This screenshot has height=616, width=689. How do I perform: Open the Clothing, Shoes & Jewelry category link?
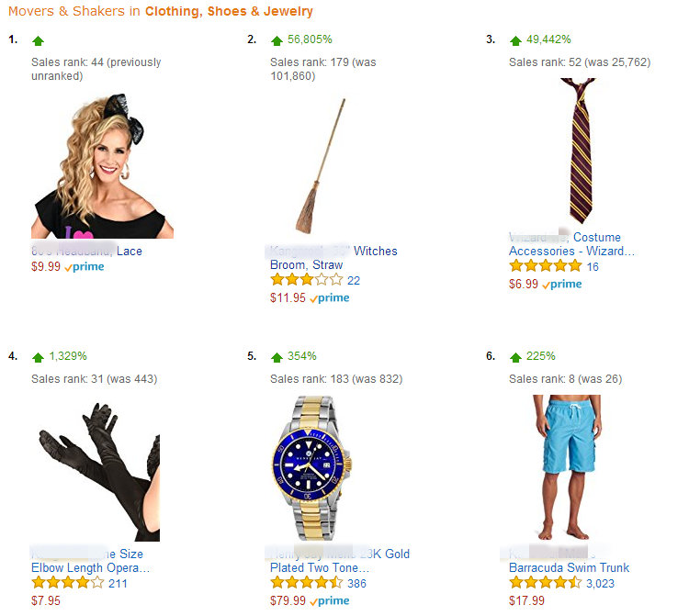click(229, 11)
